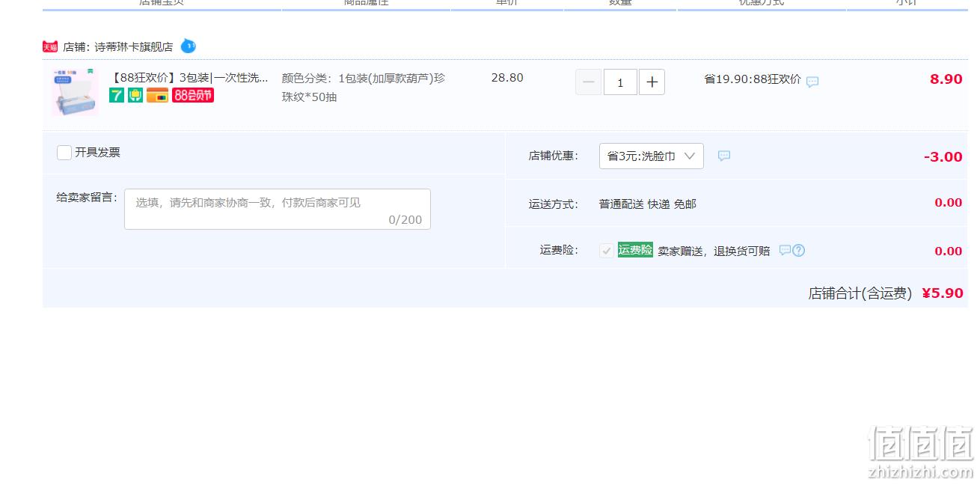Viewport: 980px width, 485px height.
Task: Toggle the 运费险 shipping insurance checkbox
Action: [x=607, y=251]
